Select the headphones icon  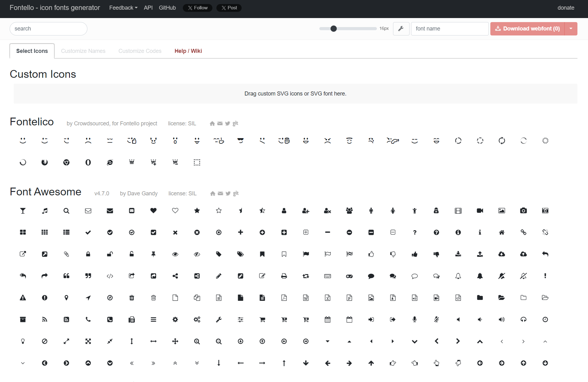tap(524, 319)
